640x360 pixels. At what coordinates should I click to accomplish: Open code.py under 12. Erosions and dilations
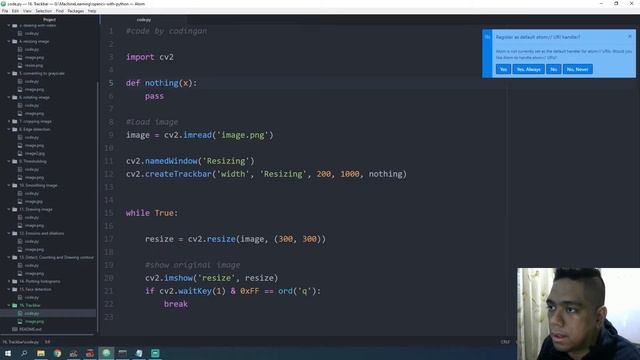click(x=32, y=241)
